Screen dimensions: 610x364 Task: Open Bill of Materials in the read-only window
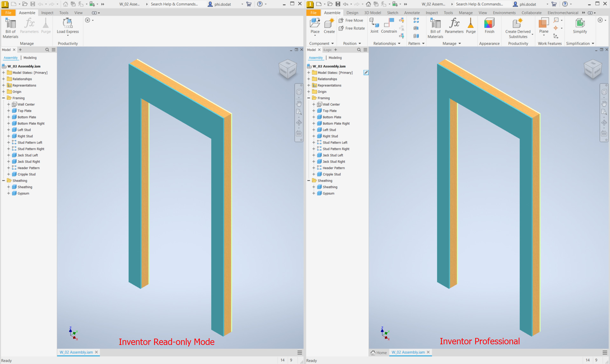10,28
